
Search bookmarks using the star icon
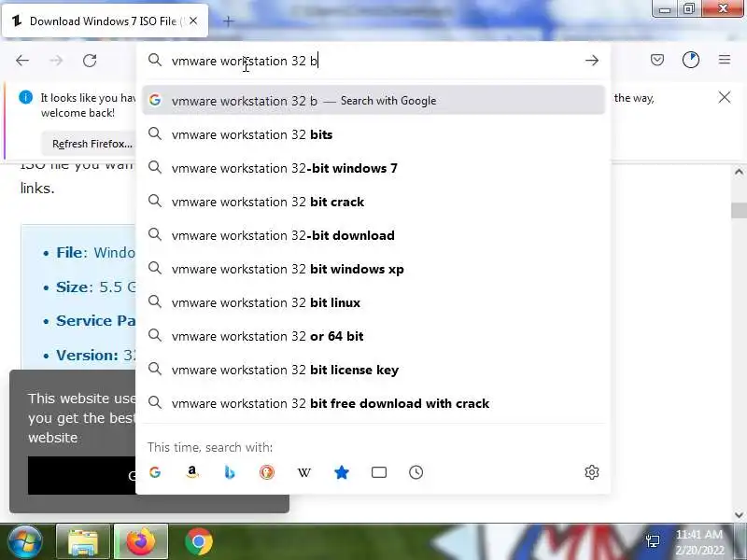[x=342, y=472]
